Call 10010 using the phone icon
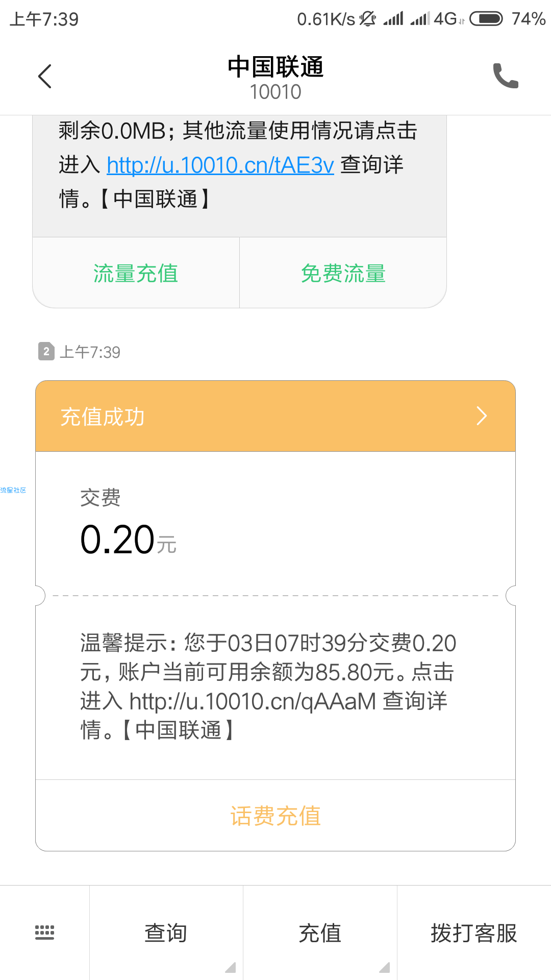The width and height of the screenshot is (551, 980). click(x=505, y=76)
